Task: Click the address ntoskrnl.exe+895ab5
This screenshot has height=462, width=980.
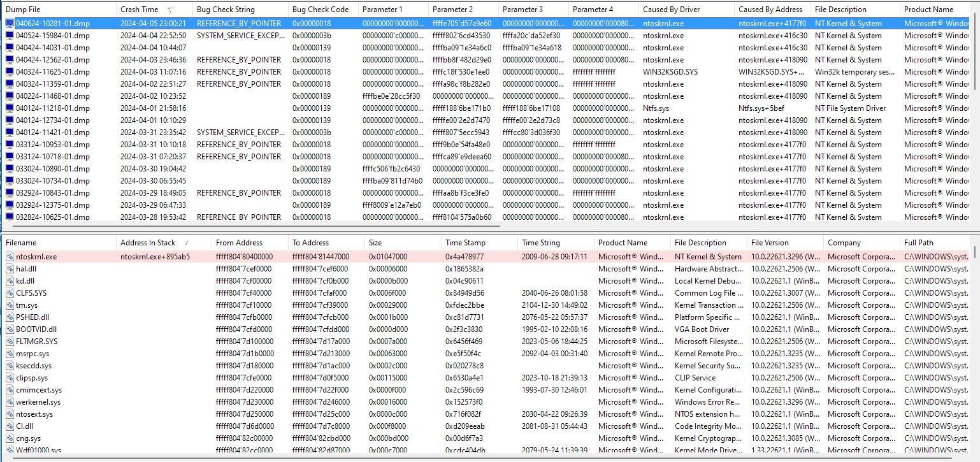Action: (x=155, y=256)
